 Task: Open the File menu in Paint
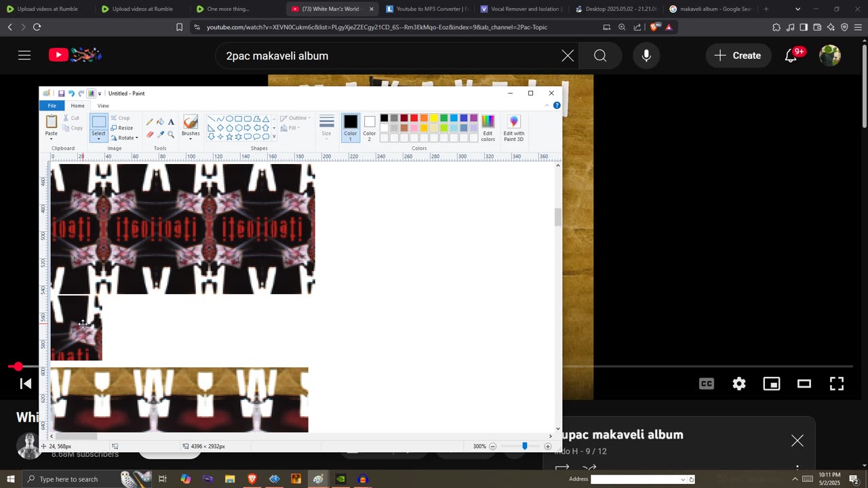[52, 106]
